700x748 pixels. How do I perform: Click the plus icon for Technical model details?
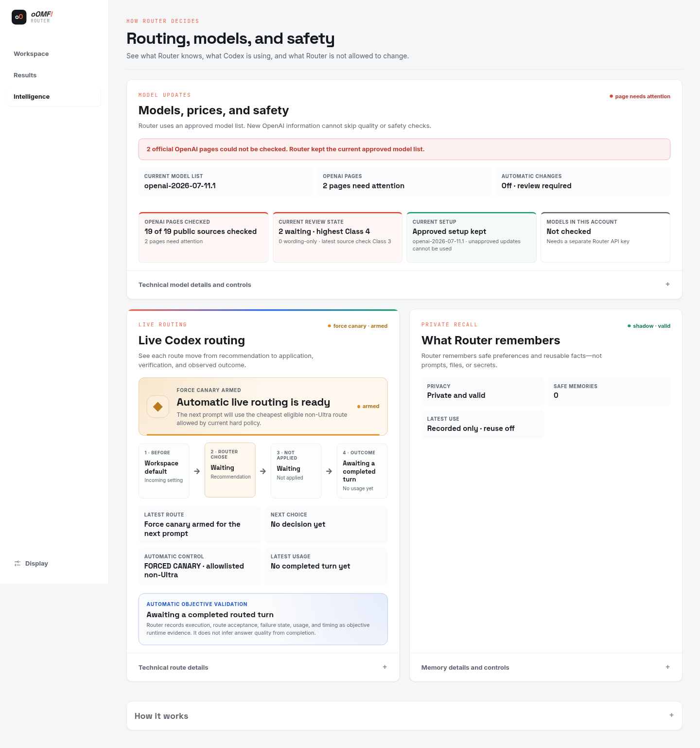pos(667,284)
